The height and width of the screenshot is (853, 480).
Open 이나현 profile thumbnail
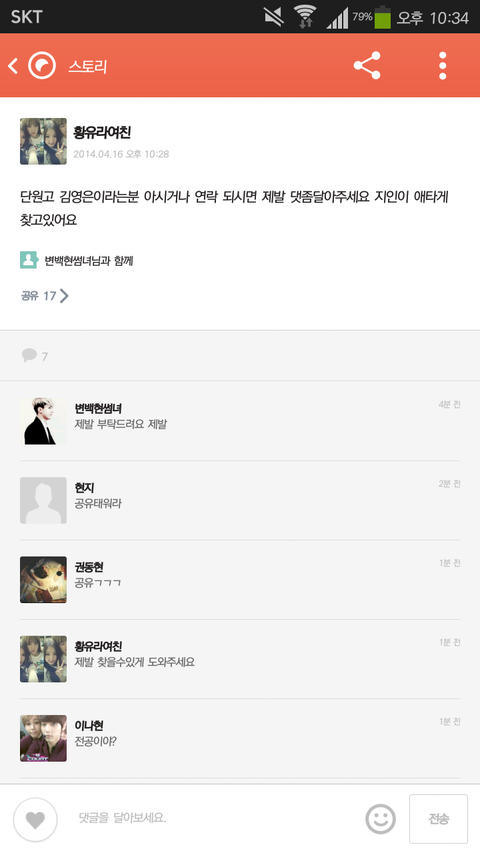[43, 738]
